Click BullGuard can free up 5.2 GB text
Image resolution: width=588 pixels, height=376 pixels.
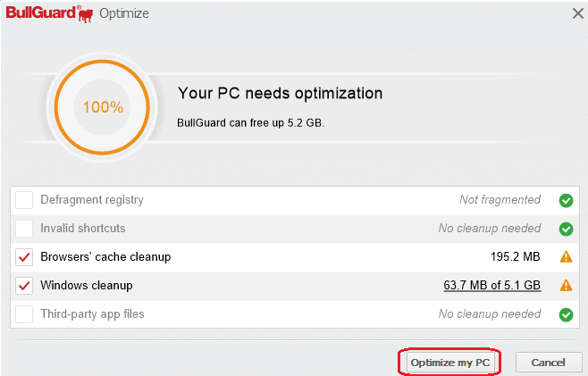pyautogui.click(x=250, y=123)
